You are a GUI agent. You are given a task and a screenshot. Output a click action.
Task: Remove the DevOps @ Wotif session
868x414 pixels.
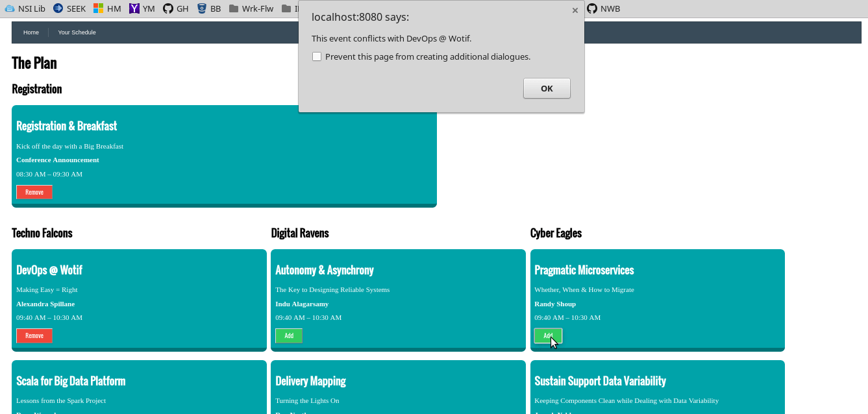click(34, 335)
